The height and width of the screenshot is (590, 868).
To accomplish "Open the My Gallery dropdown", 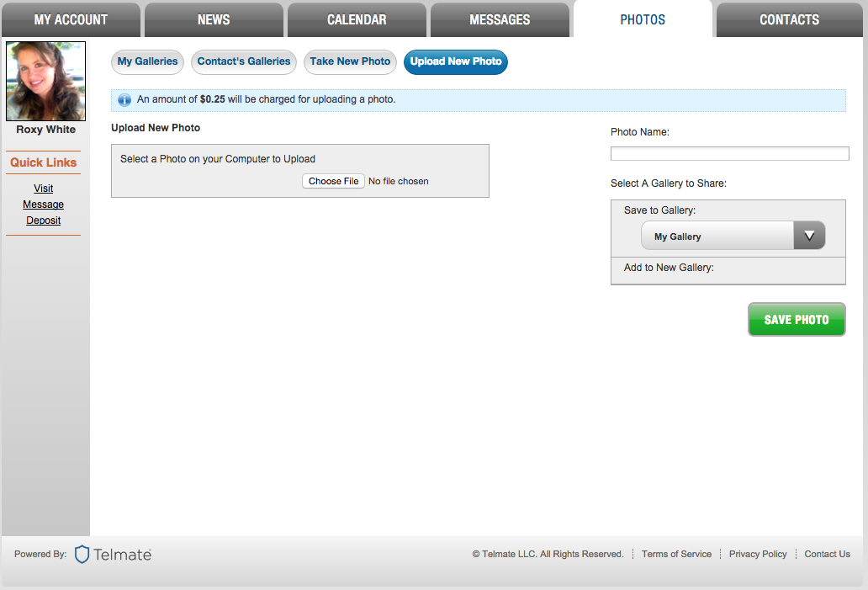I will click(733, 237).
